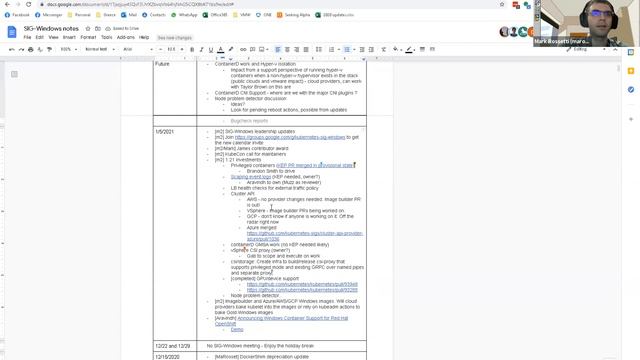Collapse the menus with the chevron

pyautogui.click(x=615, y=49)
